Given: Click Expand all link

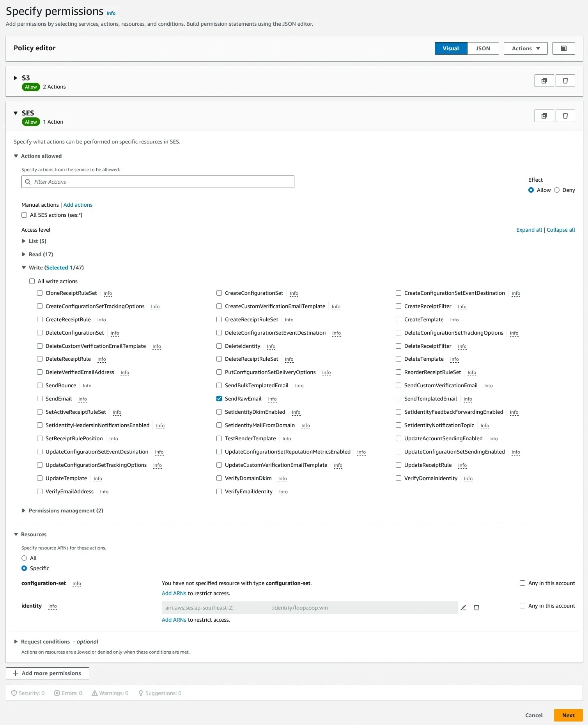Looking at the screenshot, I should 529,230.
